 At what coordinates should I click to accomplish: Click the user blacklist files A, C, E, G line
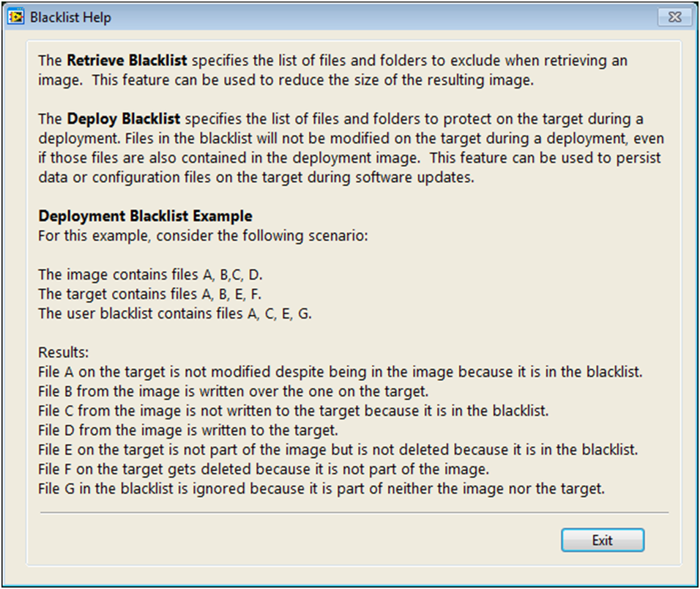175,314
